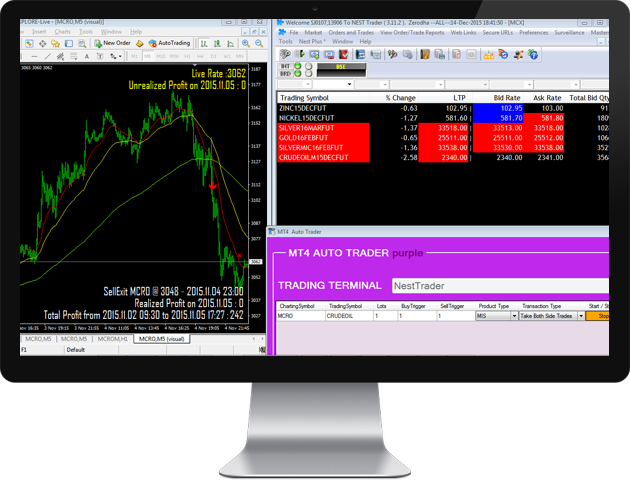Select the GOLD16FEBFUT row
Viewport: 630px width, 480px height.
tap(443, 138)
